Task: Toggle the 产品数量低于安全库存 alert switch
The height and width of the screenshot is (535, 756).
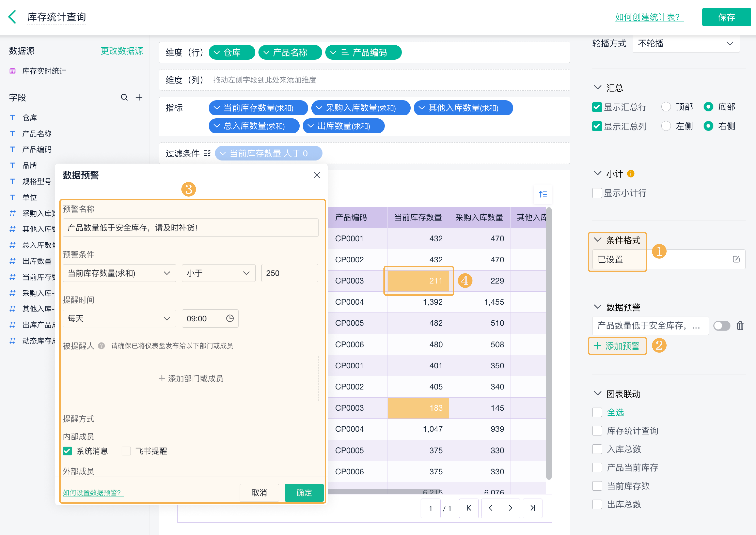Action: [x=721, y=326]
